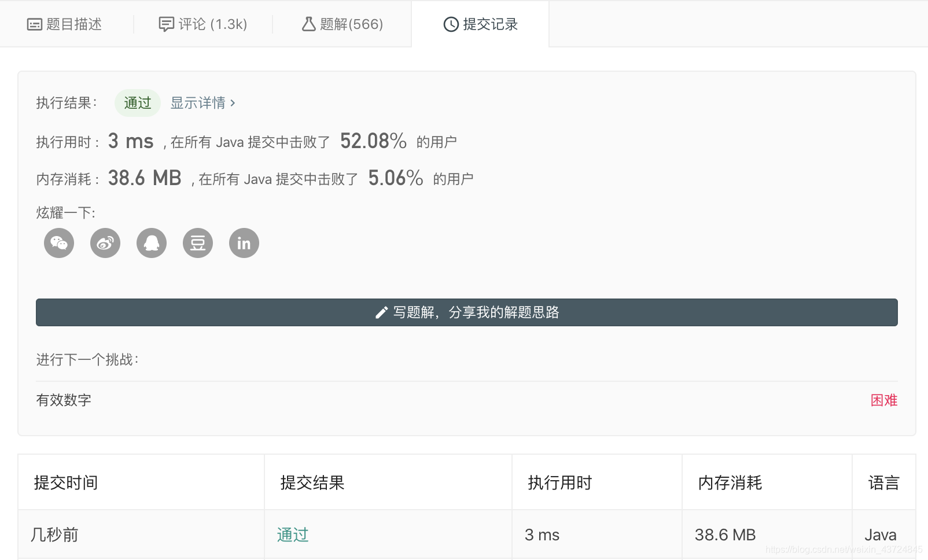
Task: Click 写题解，分享我的解题思路 button
Action: [x=467, y=312]
